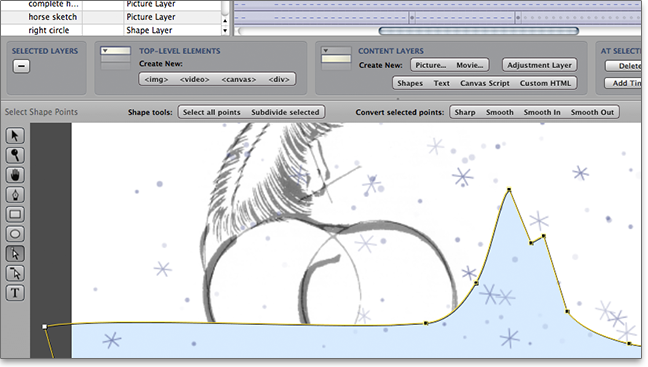Create a new <div> element
This screenshot has width=648, height=367.
point(279,79)
